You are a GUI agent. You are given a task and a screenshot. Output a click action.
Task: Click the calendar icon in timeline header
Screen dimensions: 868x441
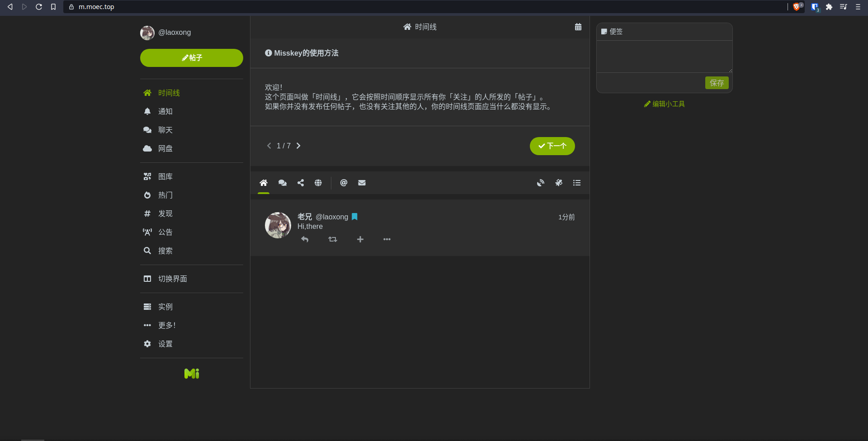[578, 27]
